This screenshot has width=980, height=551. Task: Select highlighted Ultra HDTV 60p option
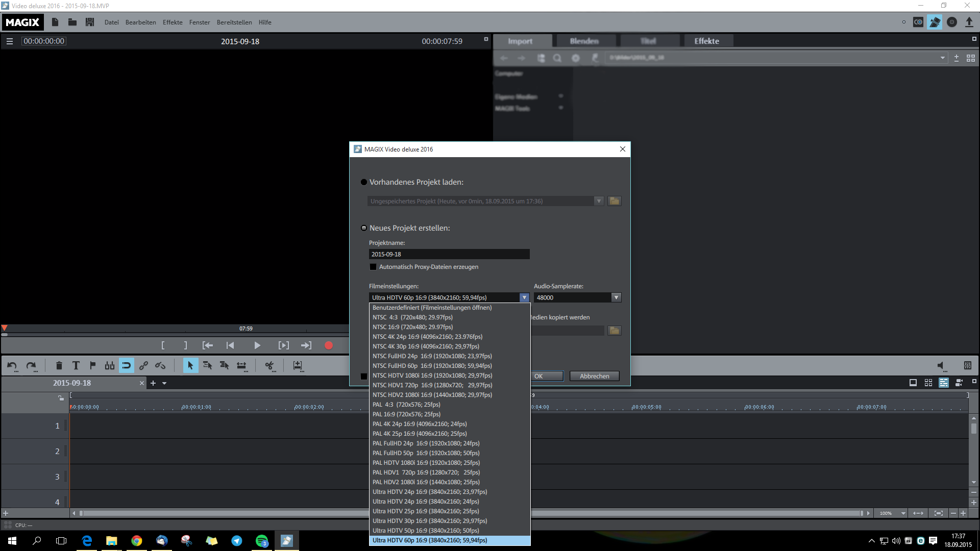449,540
